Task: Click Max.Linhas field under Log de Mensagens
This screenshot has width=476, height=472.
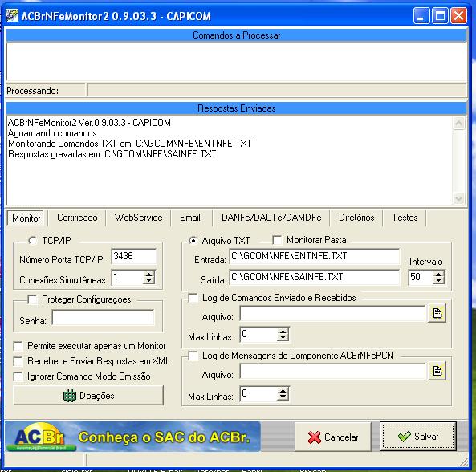Action: point(258,394)
